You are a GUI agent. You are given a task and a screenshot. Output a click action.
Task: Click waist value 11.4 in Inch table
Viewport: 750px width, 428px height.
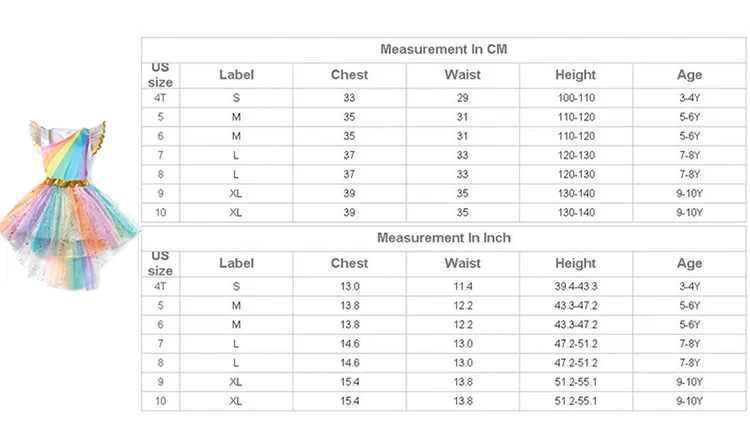463,286
